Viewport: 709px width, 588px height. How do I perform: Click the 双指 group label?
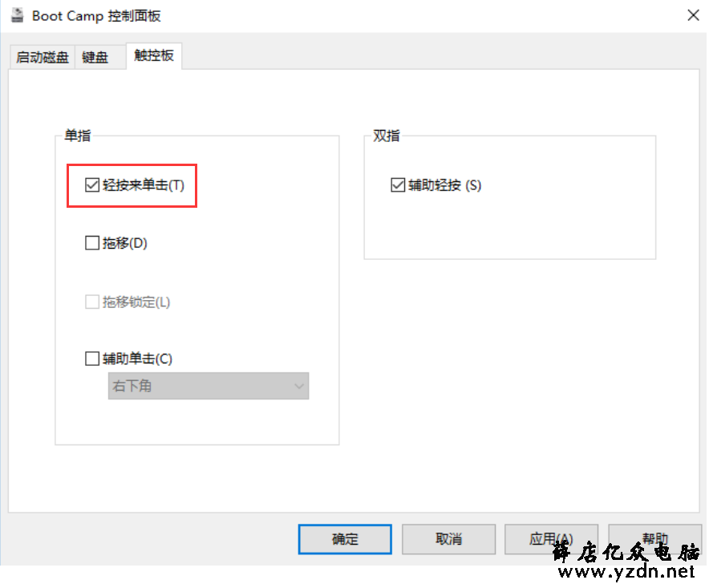[x=386, y=136]
